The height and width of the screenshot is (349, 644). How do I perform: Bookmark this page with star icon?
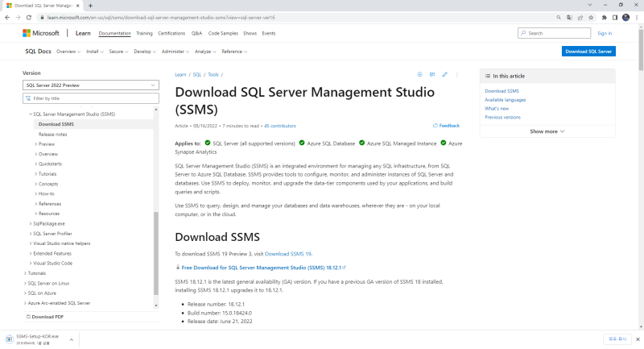pos(591,18)
